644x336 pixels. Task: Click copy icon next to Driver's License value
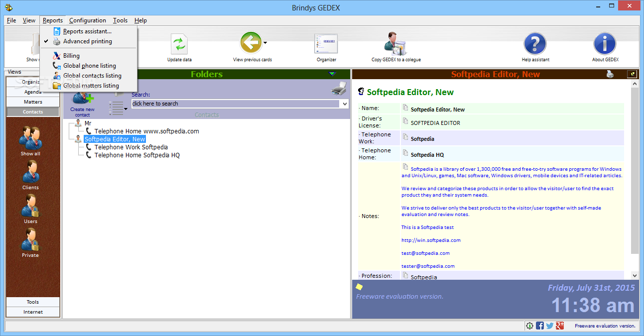[x=405, y=121]
